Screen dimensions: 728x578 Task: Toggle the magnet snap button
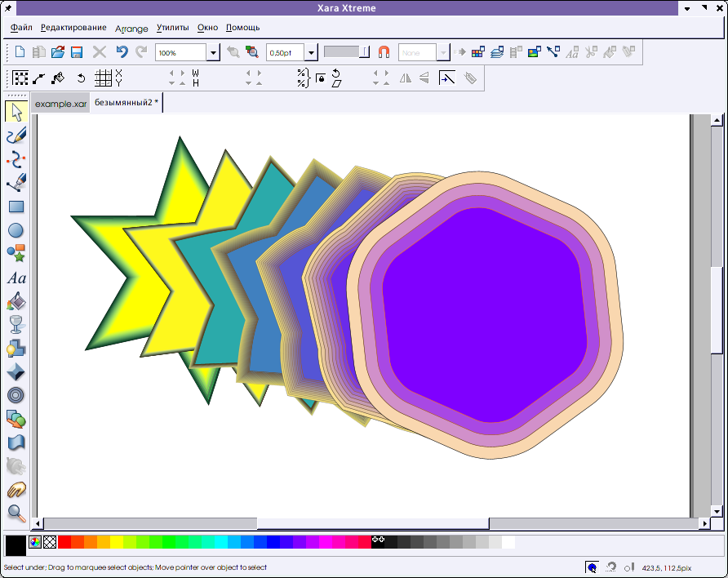(x=384, y=52)
